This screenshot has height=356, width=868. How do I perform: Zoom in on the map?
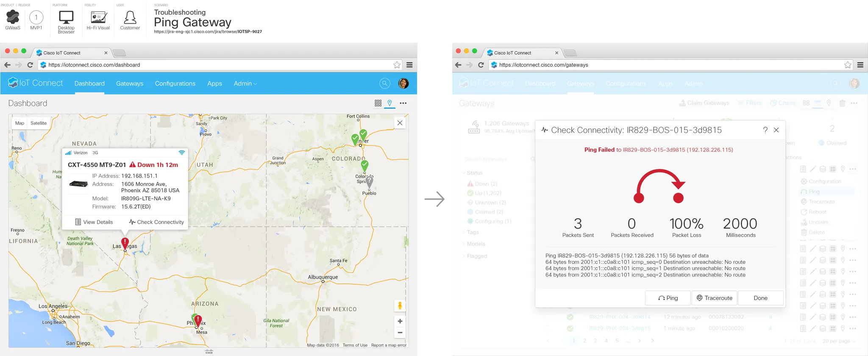pos(400,321)
